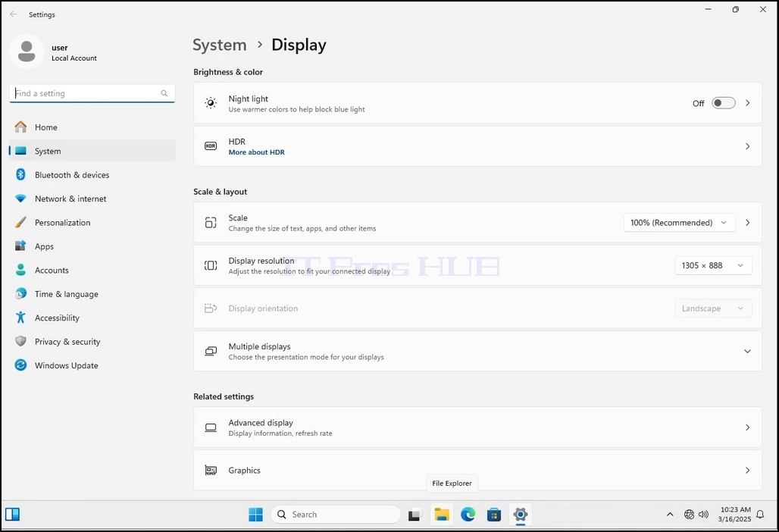Open the Advanced display row title

click(261, 423)
